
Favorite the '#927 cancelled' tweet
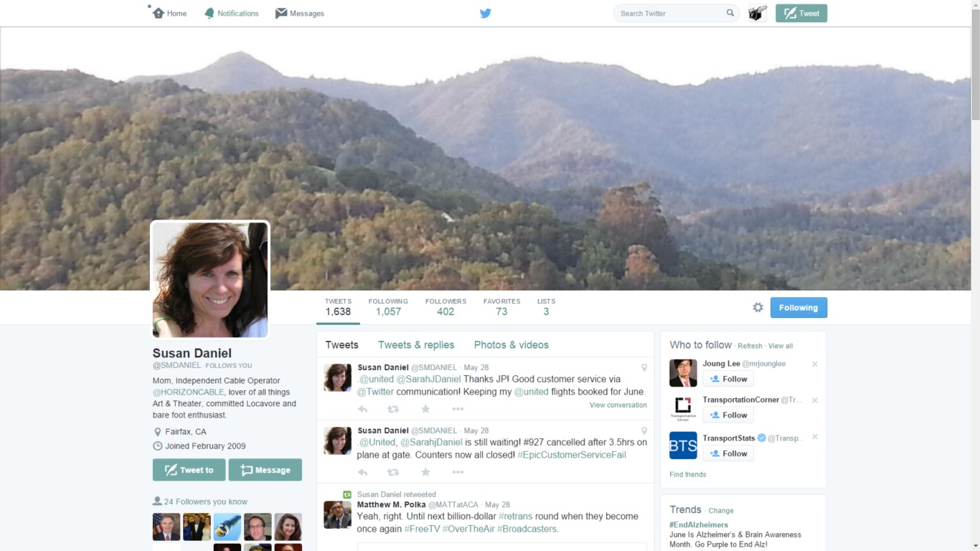[x=425, y=472]
